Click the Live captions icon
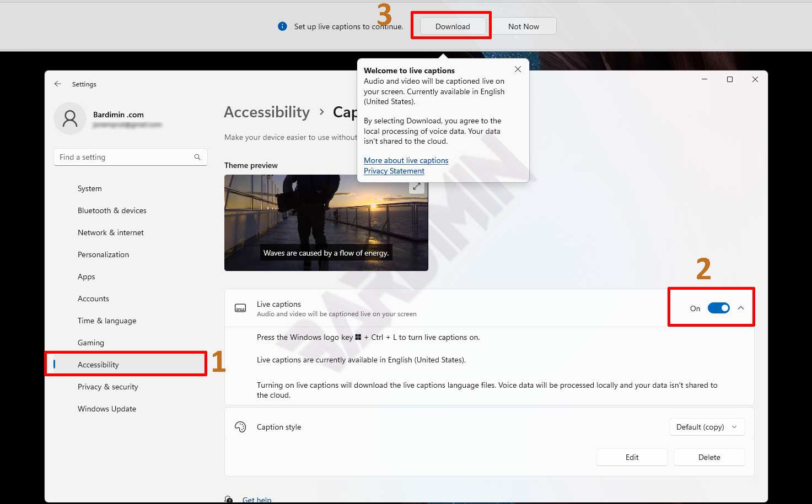This screenshot has width=812, height=504. click(x=240, y=308)
